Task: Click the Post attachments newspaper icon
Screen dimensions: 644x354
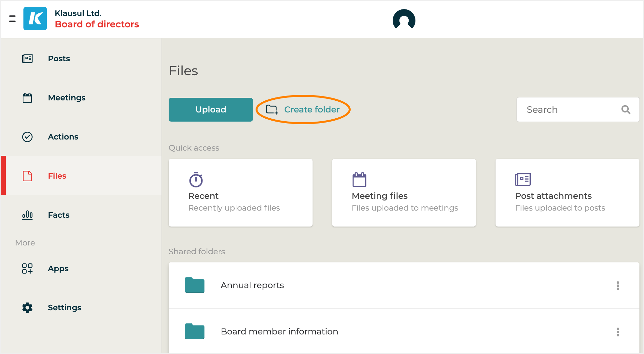Action: [x=523, y=180]
